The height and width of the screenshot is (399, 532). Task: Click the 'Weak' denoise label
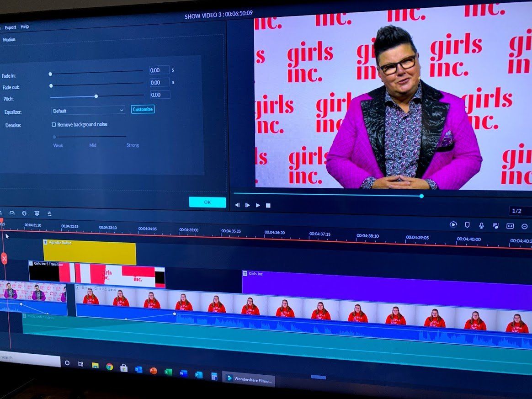pyautogui.click(x=58, y=145)
